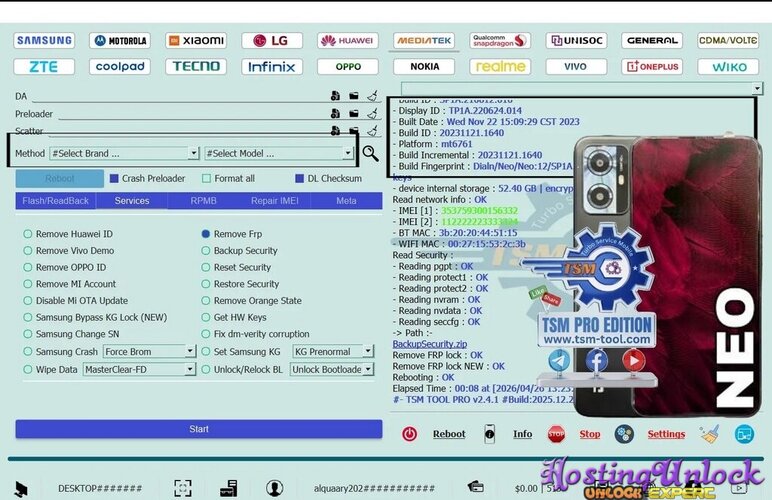The image size is (772, 500).
Task: Open the KG Prenormal dropdown
Action: tap(368, 351)
